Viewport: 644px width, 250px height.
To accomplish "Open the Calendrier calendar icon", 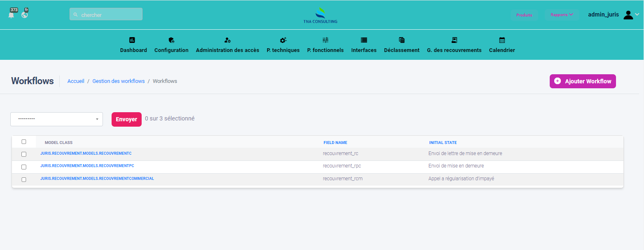I will [x=502, y=40].
